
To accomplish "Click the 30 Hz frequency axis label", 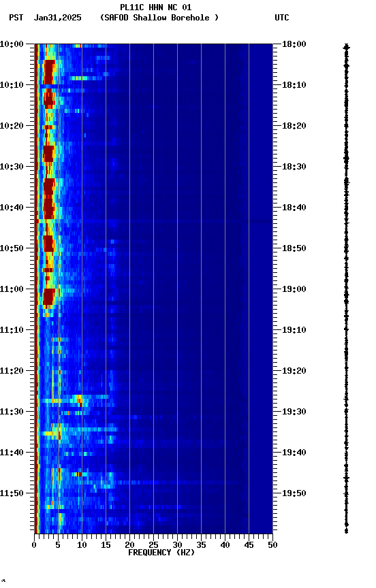I will 177,546.
